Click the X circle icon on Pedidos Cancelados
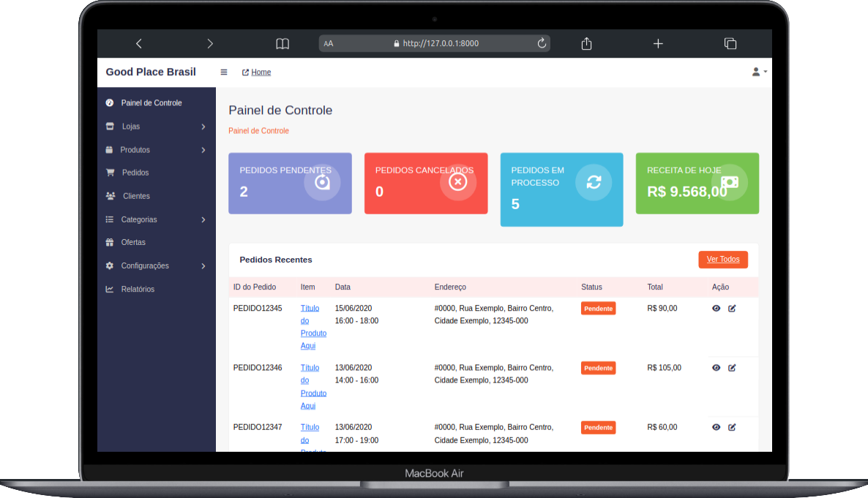The width and height of the screenshot is (868, 498). 458,182
